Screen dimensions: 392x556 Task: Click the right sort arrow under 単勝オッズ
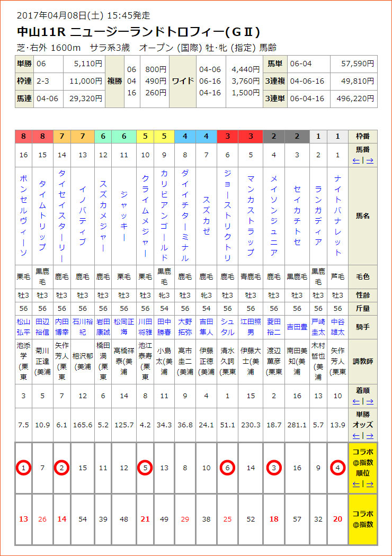pyautogui.click(x=370, y=436)
